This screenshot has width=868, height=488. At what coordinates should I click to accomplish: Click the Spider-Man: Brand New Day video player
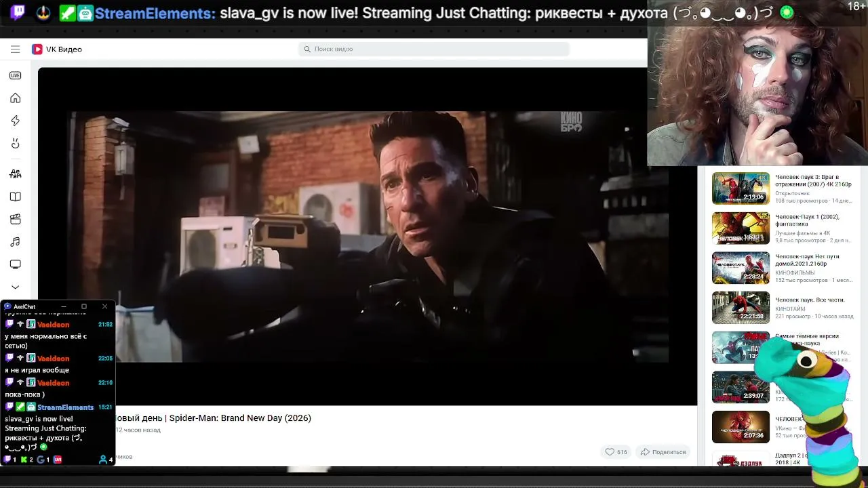point(368,237)
